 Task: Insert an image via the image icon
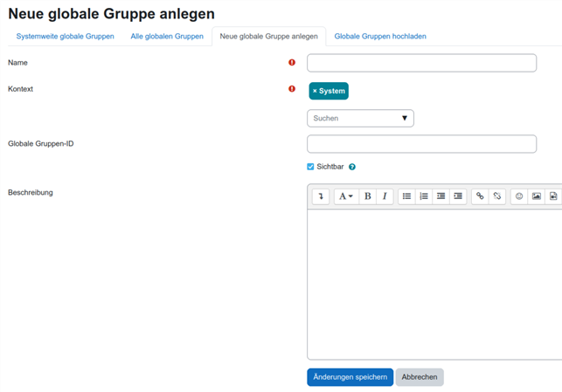point(537,196)
